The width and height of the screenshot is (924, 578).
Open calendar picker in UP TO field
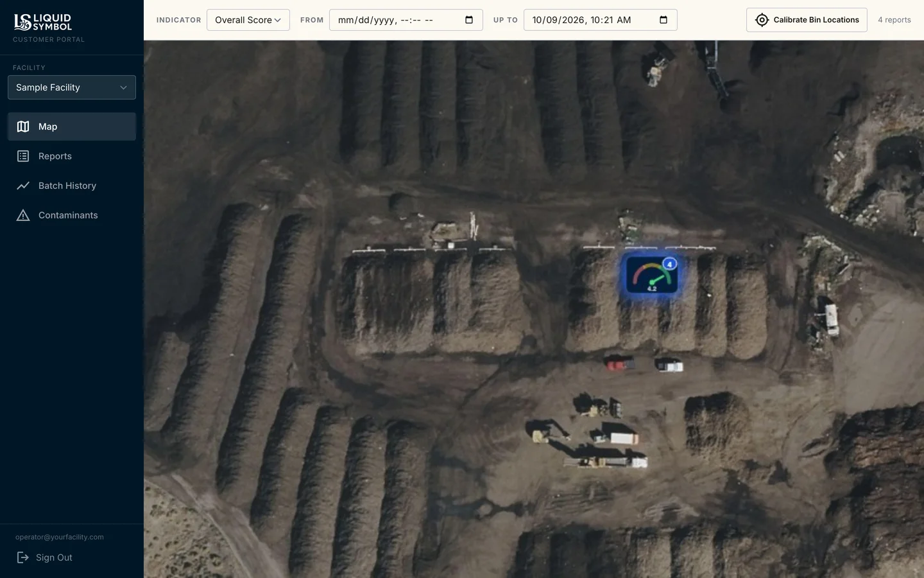click(663, 20)
